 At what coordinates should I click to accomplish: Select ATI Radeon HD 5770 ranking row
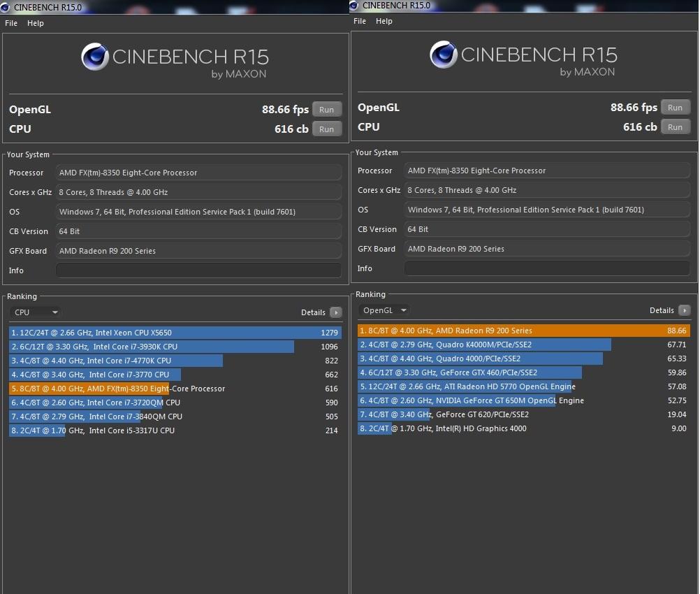(524, 386)
